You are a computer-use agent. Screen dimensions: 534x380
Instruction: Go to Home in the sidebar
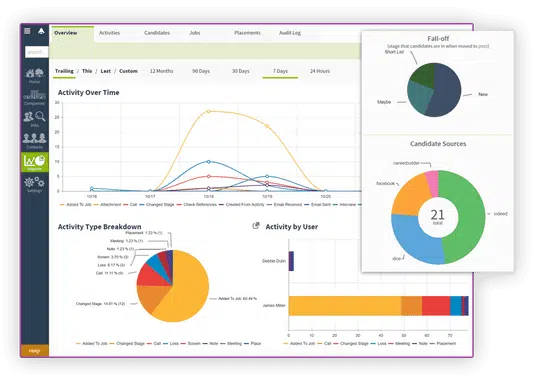[x=34, y=76]
